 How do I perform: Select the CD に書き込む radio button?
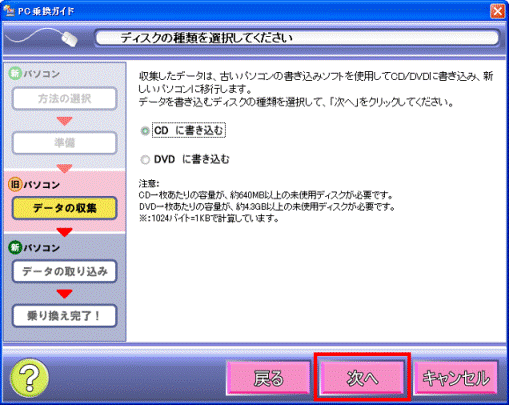click(145, 131)
